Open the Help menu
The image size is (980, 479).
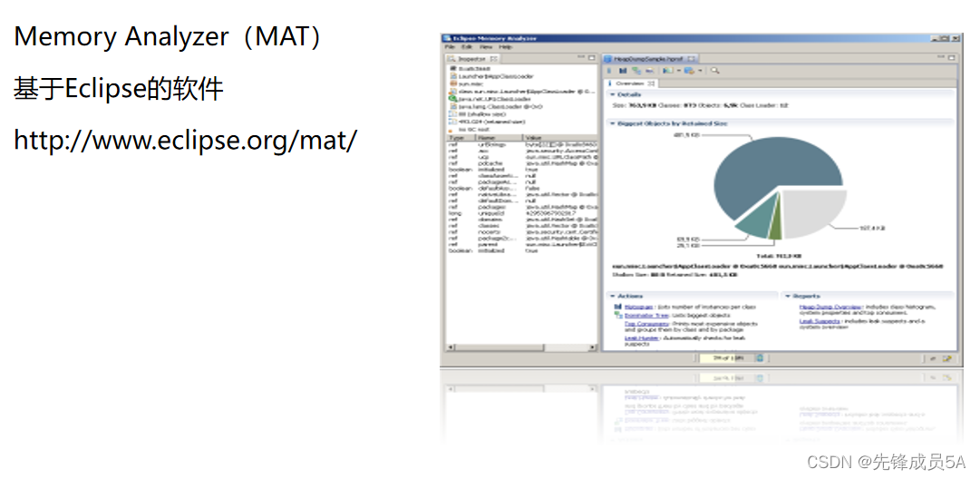506,47
